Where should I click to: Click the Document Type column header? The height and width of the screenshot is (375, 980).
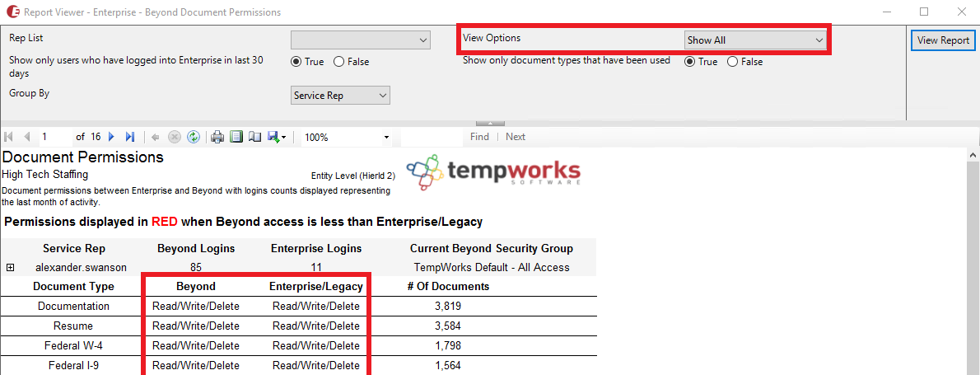73,286
